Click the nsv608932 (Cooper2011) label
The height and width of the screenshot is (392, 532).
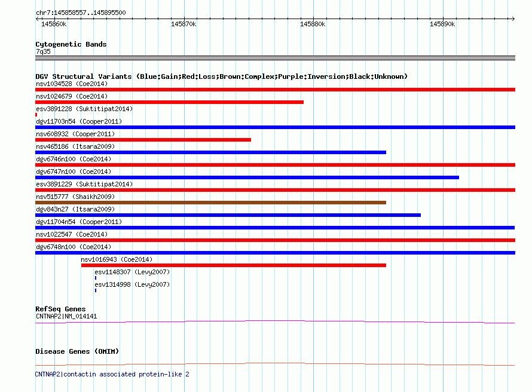tap(75, 134)
